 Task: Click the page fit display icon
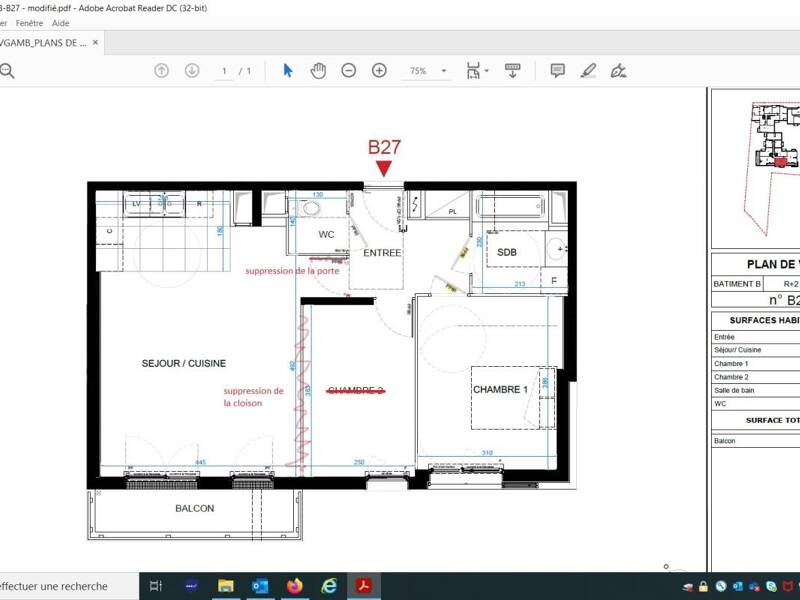475,71
